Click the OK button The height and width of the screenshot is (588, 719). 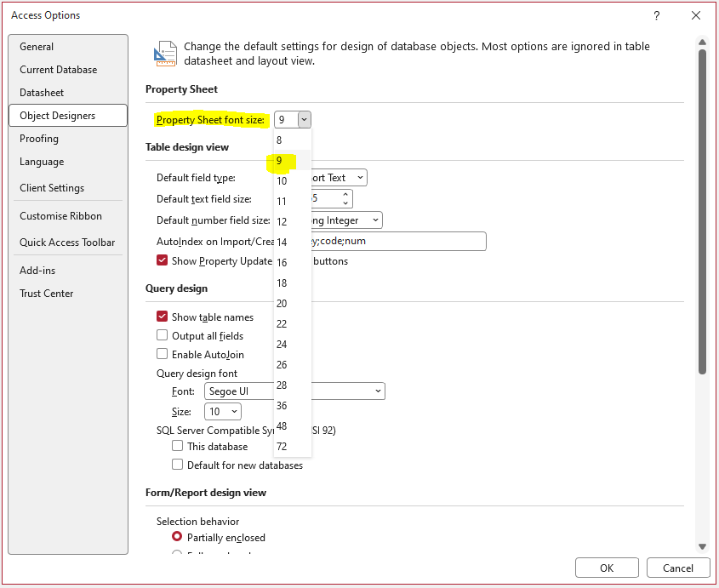tap(607, 568)
